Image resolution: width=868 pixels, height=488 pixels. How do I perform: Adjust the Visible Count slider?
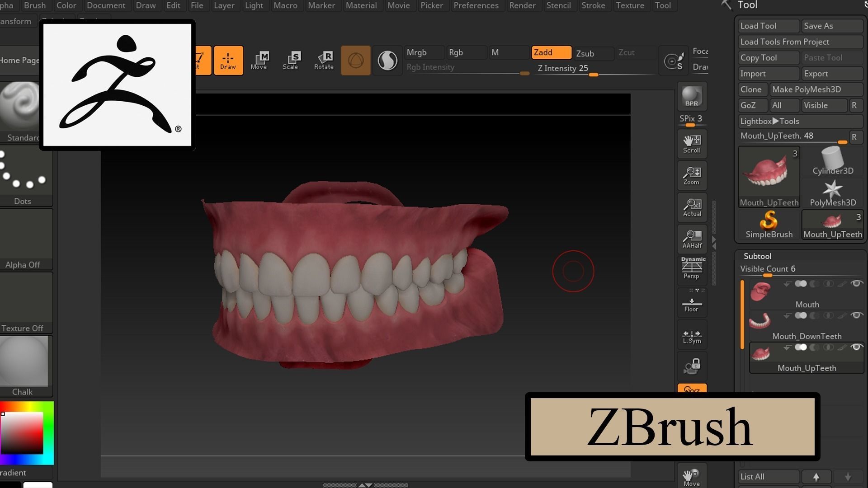pos(801,270)
